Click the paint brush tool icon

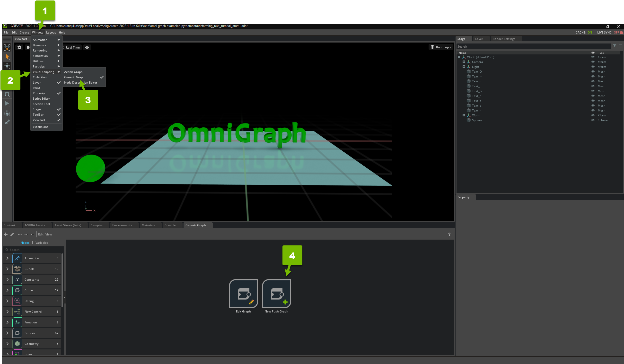coord(7,122)
